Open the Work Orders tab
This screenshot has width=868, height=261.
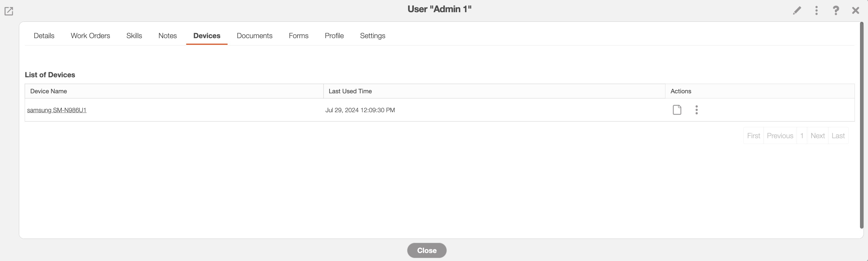90,36
